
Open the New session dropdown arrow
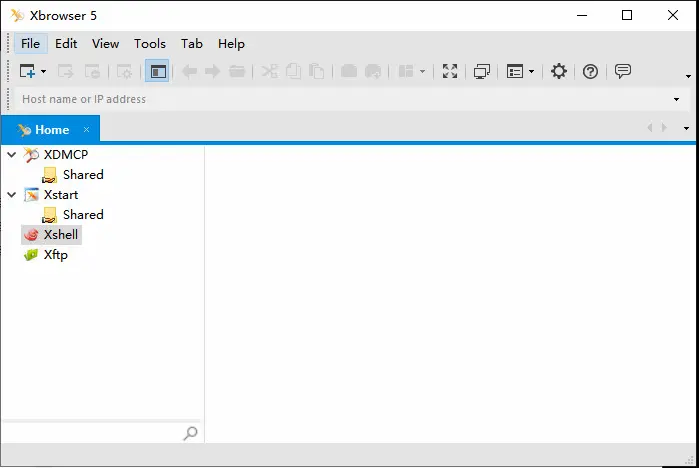coord(43,71)
